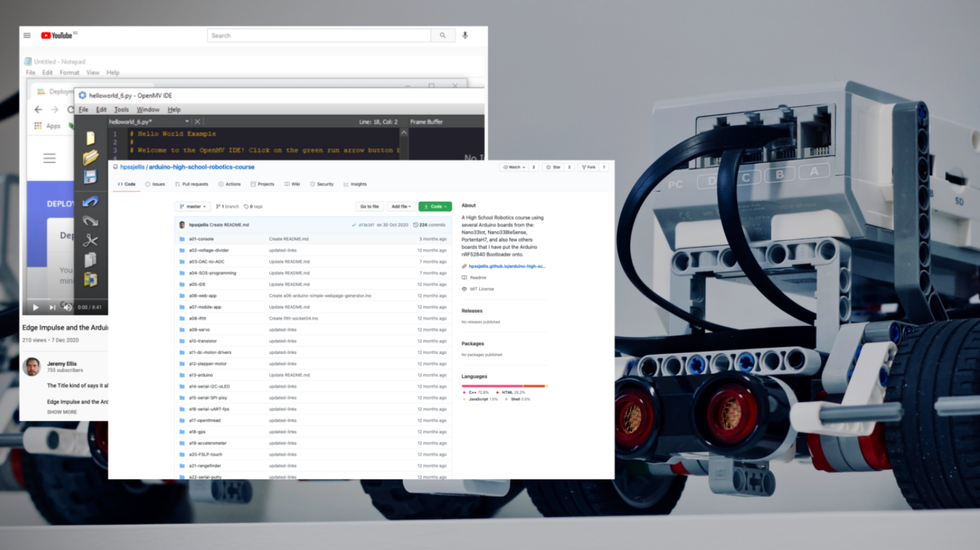Open the hpssjellis owner link on GitHub
The image size is (980, 550).
(x=132, y=167)
